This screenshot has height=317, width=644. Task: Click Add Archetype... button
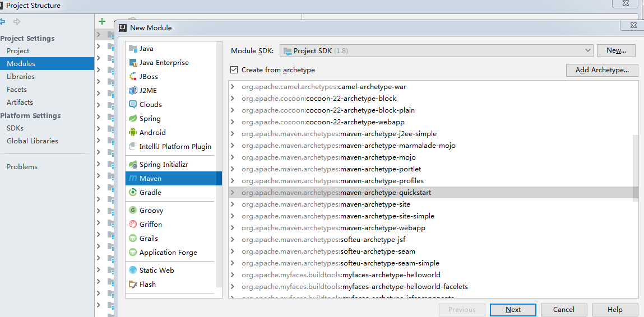(602, 70)
